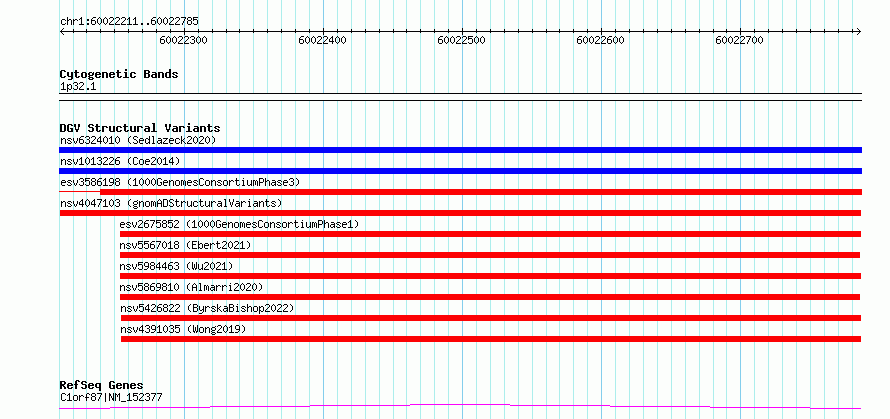Screen dimensions: 890x419
Task: Open nsv5426822 (ByrskaBishop2022) variant label
Action: 207,308
